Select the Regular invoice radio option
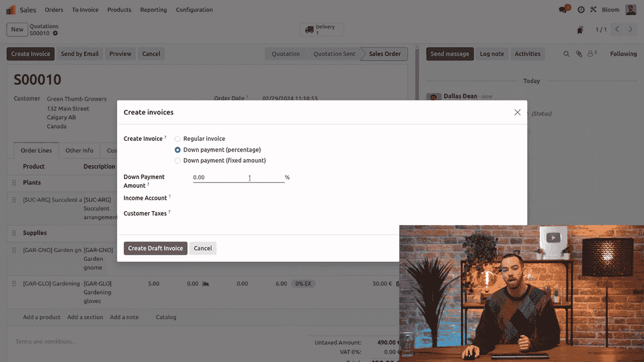 [x=177, y=139]
